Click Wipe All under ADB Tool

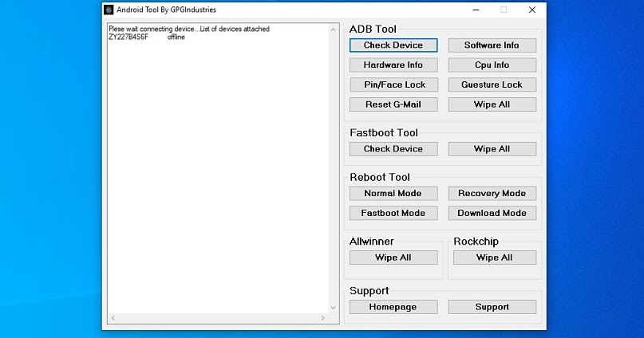pyautogui.click(x=492, y=104)
